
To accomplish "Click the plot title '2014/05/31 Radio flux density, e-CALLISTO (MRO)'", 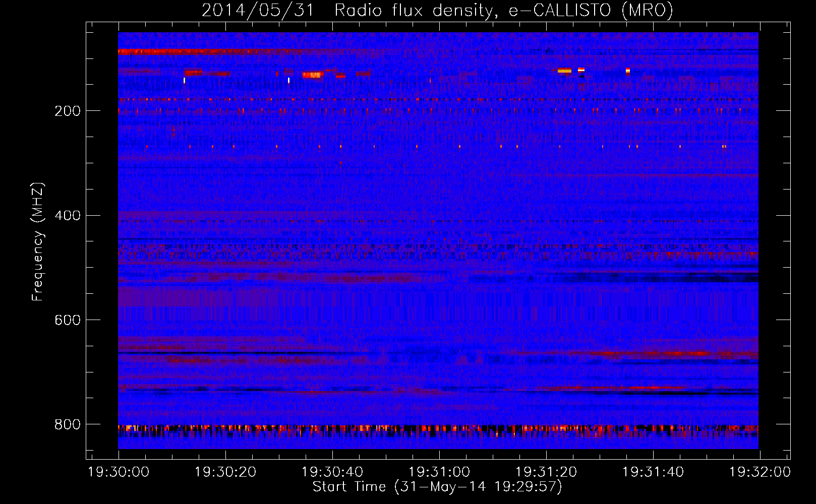I will (437, 10).
